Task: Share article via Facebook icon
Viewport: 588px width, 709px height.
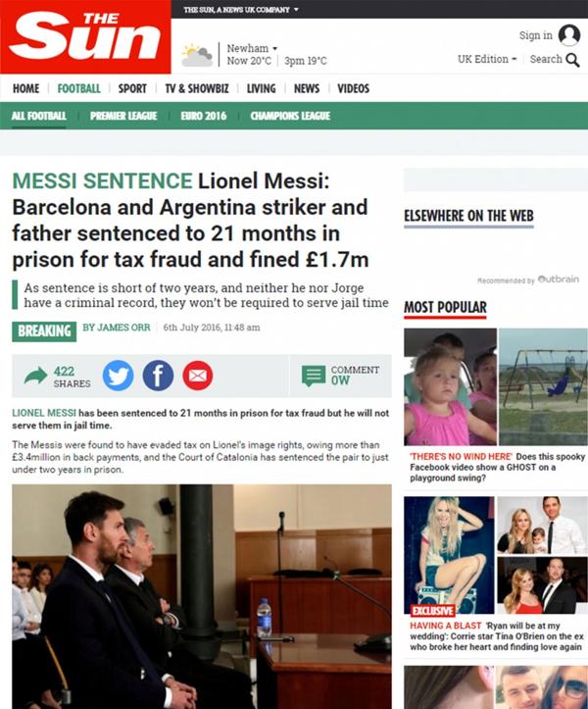Action: click(158, 376)
